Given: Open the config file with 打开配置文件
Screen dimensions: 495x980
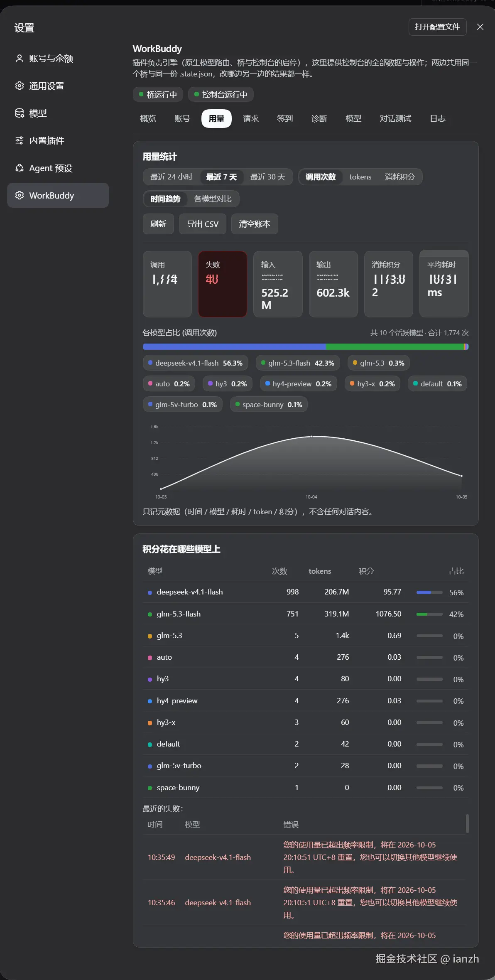Looking at the screenshot, I should point(437,27).
